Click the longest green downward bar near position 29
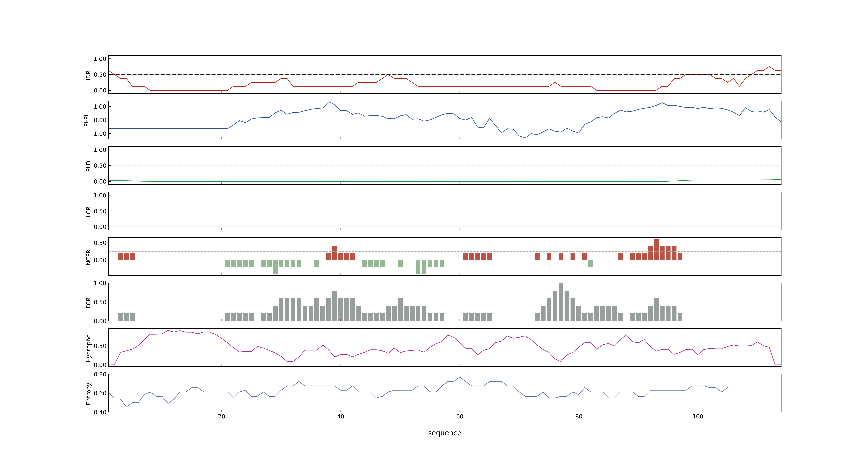Screen dimensions: 868x463 [x=275, y=267]
